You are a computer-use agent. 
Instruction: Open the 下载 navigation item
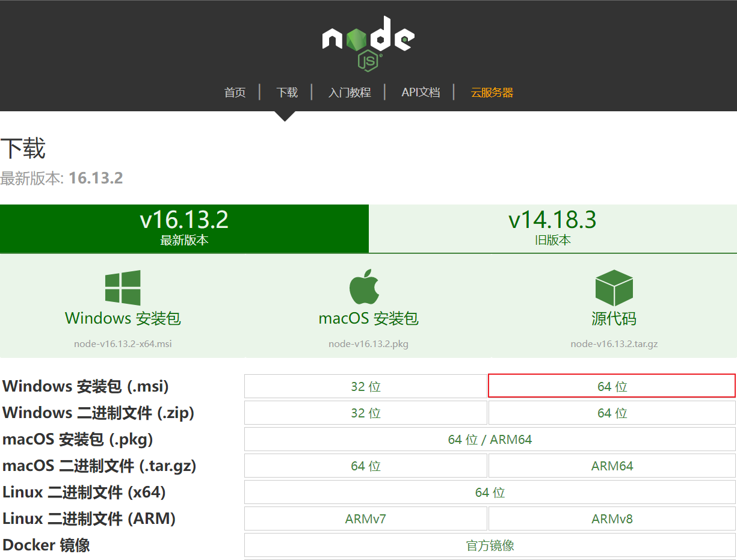pyautogui.click(x=287, y=93)
